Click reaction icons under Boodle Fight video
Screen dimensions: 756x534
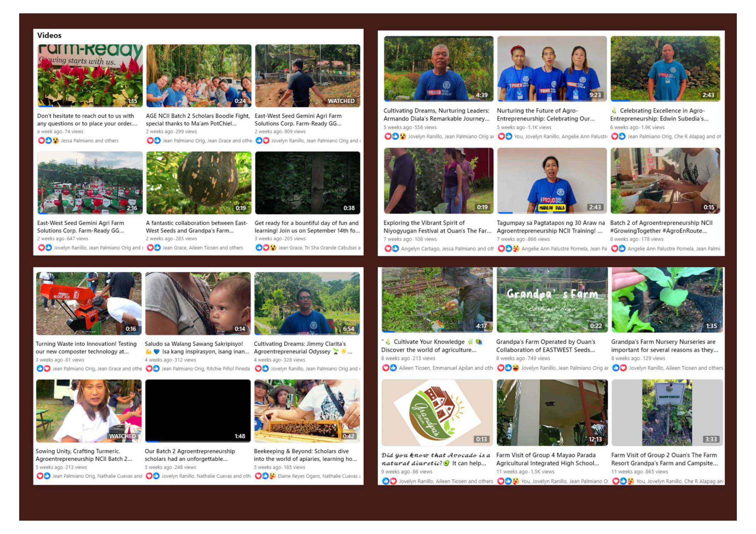tap(153, 140)
